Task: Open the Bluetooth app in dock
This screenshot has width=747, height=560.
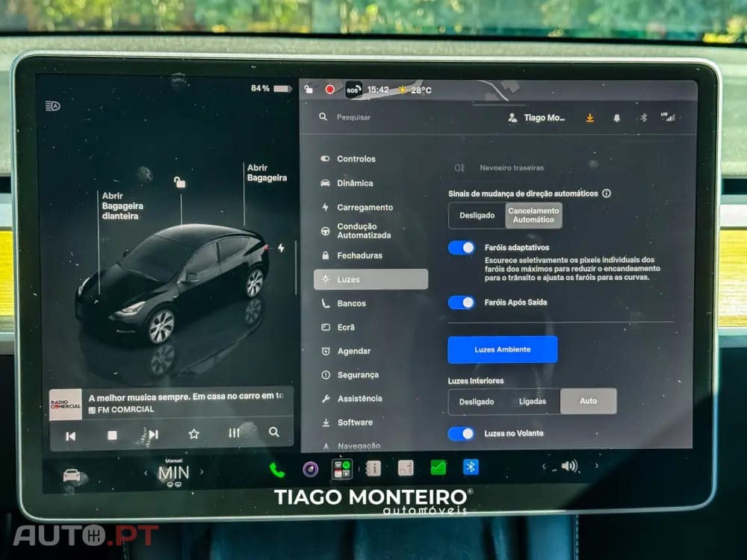Action: (x=471, y=467)
